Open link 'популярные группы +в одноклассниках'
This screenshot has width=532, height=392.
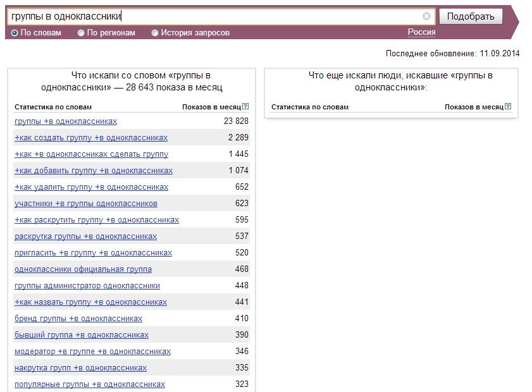90,384
